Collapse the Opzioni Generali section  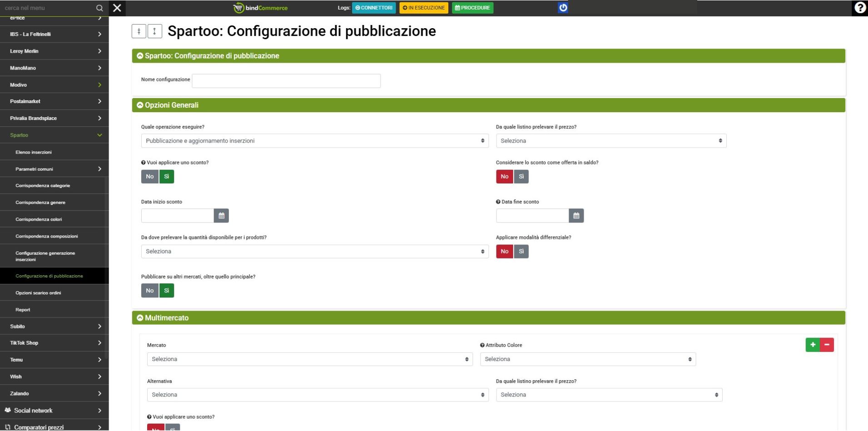pos(140,105)
